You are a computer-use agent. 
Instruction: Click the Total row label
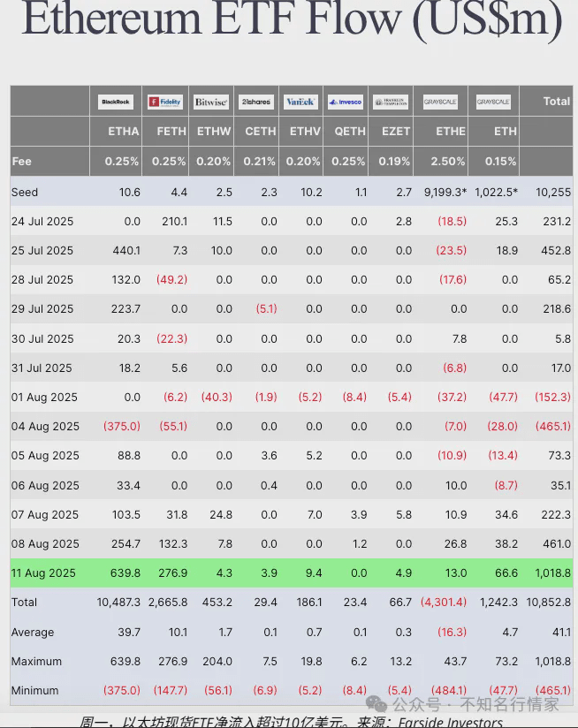[x=24, y=603]
